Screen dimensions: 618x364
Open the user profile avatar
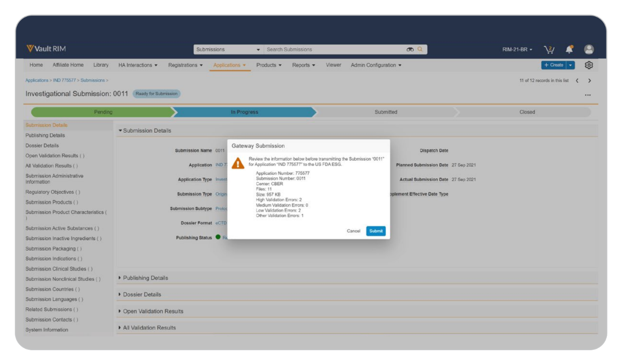(589, 50)
